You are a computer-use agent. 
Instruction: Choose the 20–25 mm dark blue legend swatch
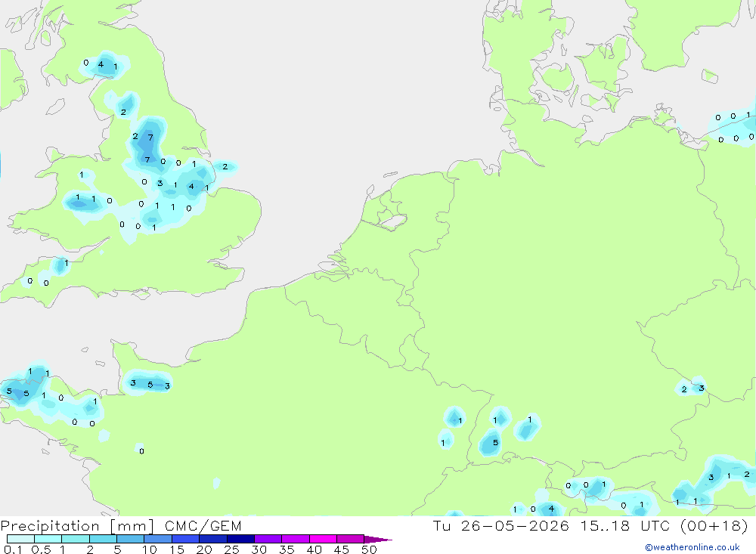click(x=212, y=539)
